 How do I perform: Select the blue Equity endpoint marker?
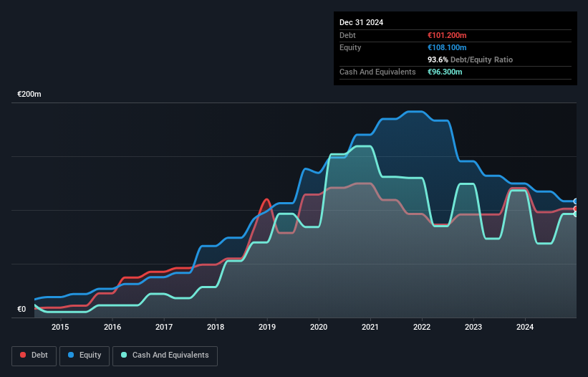[576, 201]
